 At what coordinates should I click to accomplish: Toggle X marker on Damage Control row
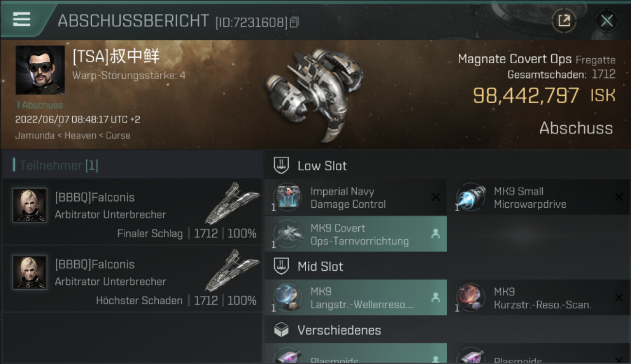coord(435,197)
